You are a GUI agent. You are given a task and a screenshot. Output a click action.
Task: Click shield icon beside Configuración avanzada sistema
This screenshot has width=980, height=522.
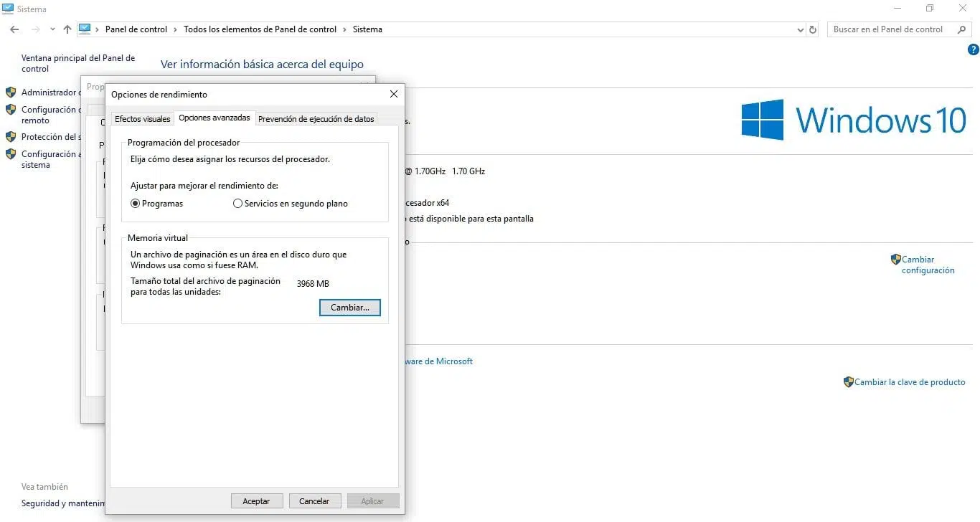click(x=11, y=154)
